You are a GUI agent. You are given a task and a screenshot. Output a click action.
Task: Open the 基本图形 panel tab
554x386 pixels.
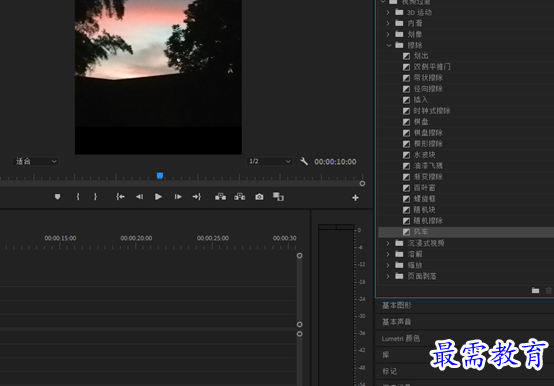click(x=397, y=305)
